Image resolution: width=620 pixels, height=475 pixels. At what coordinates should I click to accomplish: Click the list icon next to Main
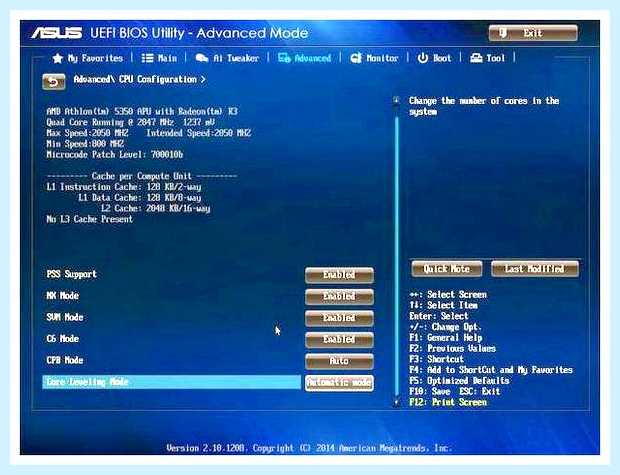(x=147, y=58)
